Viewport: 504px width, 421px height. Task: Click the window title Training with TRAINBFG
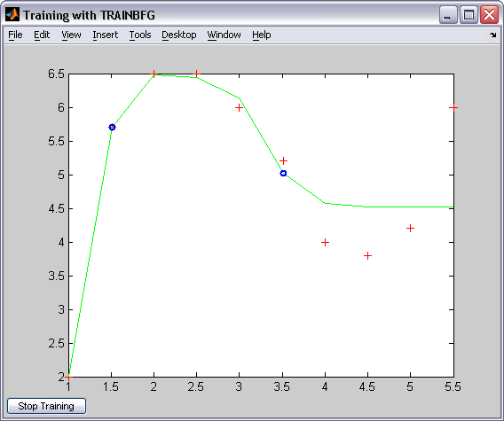pyautogui.click(x=89, y=15)
